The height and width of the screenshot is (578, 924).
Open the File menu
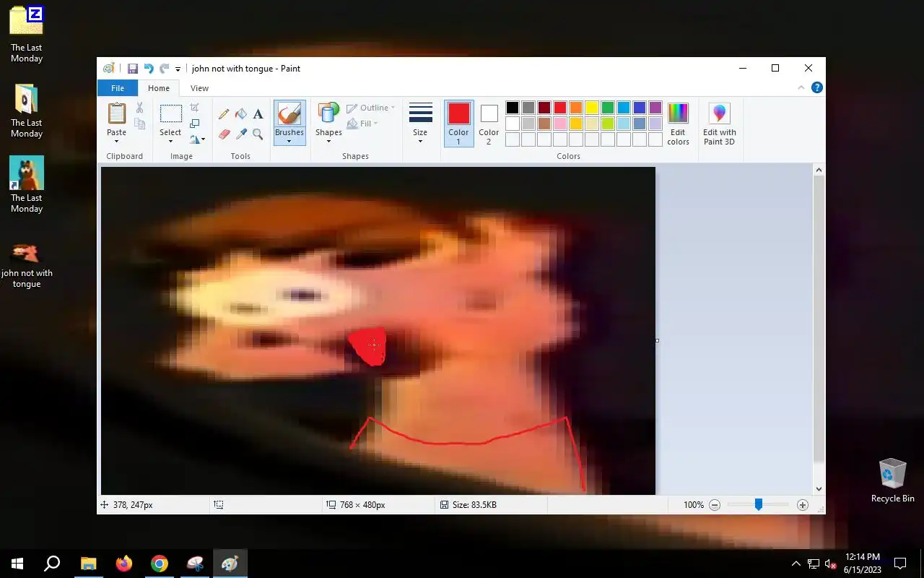click(117, 88)
